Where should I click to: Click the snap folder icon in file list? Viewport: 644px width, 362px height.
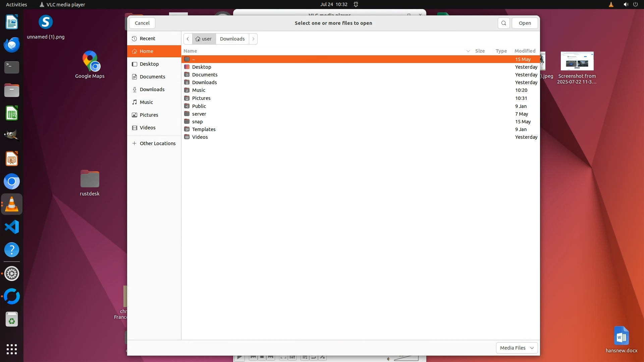(187, 122)
